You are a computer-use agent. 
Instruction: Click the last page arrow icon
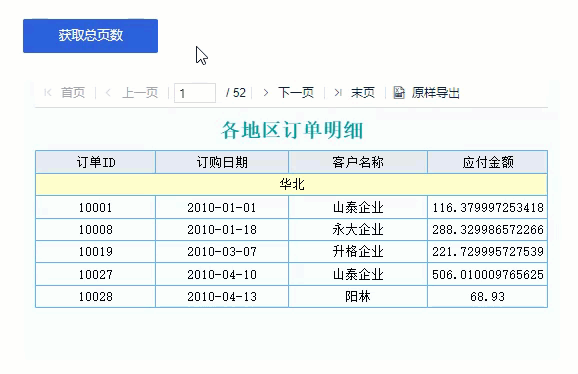point(338,92)
